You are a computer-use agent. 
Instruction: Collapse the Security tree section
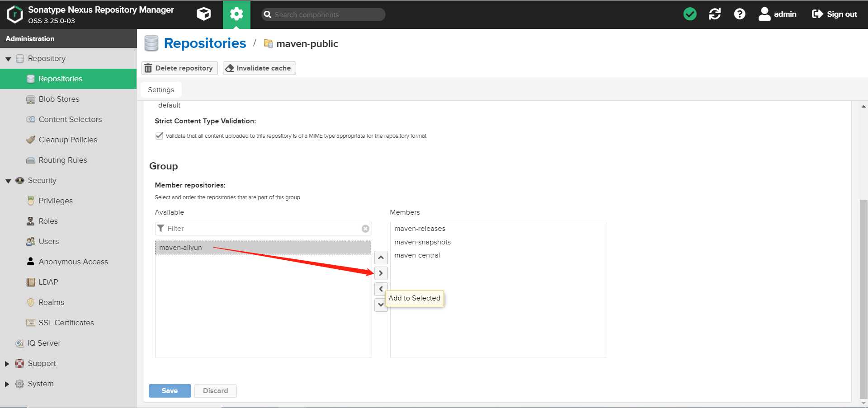8,181
